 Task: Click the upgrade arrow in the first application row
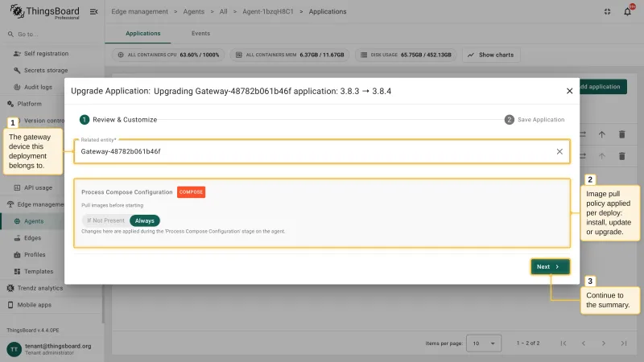(601, 134)
